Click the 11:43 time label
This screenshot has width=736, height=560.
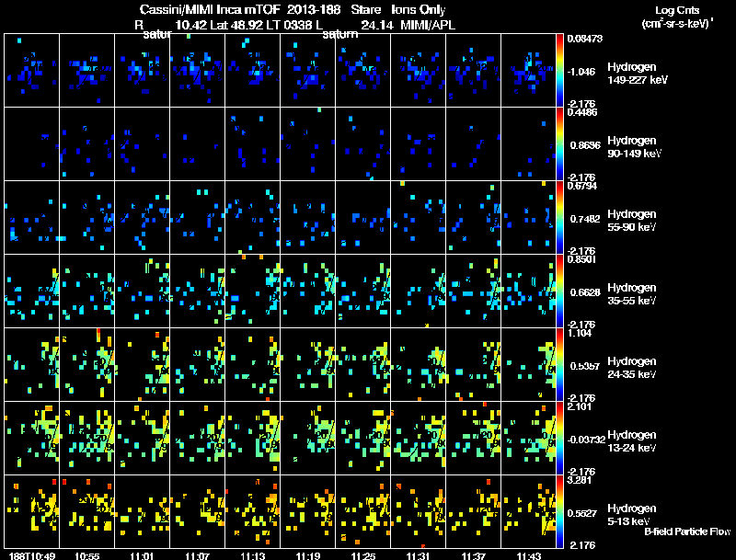pyautogui.click(x=528, y=555)
